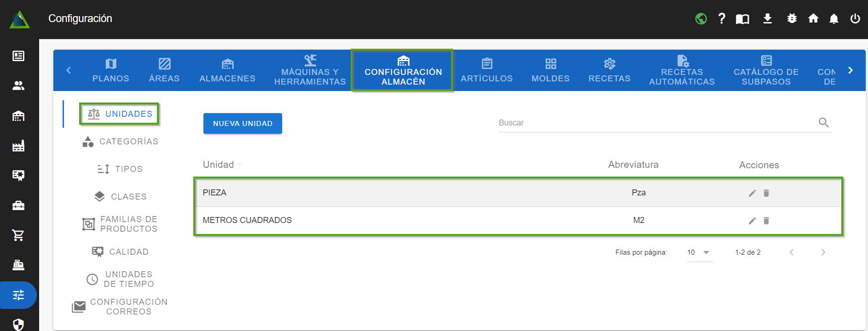Screen dimensions: 868x331
Task: Click the power logout icon
Action: [855, 18]
